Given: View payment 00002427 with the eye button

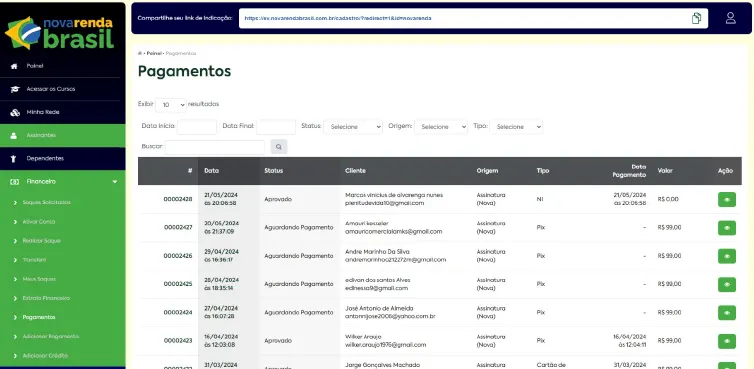Looking at the screenshot, I should (x=727, y=228).
